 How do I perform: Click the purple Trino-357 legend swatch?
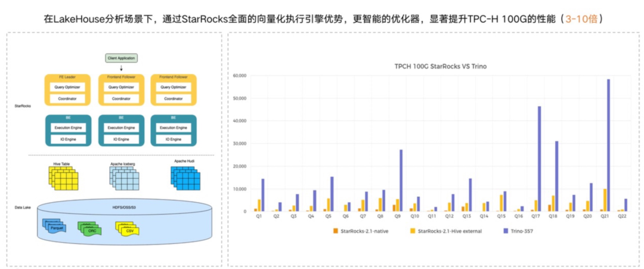(506, 231)
